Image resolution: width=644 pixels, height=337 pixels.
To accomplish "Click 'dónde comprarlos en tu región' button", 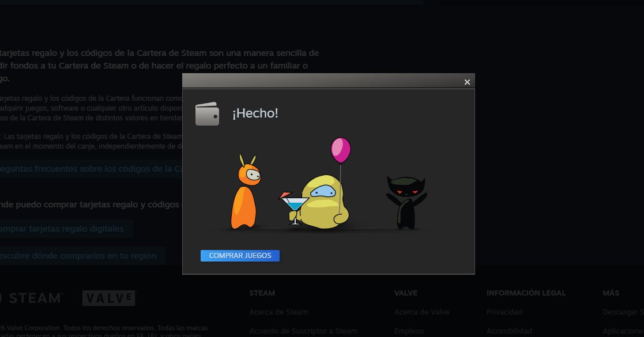I will [x=82, y=256].
